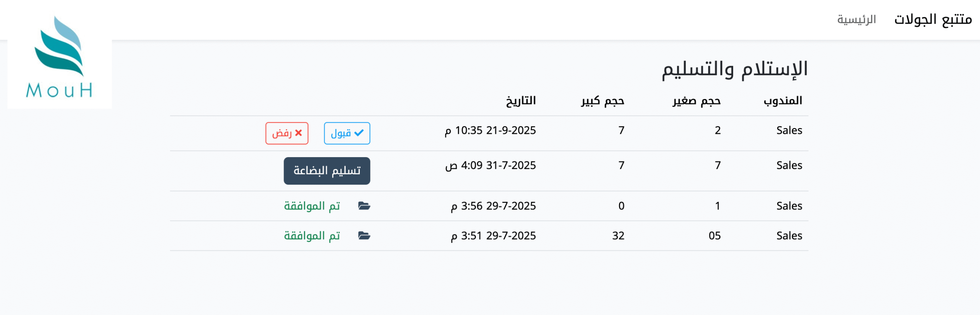The height and width of the screenshot is (315, 980).
Task: Click the التاريخ column header
Action: pos(521,101)
